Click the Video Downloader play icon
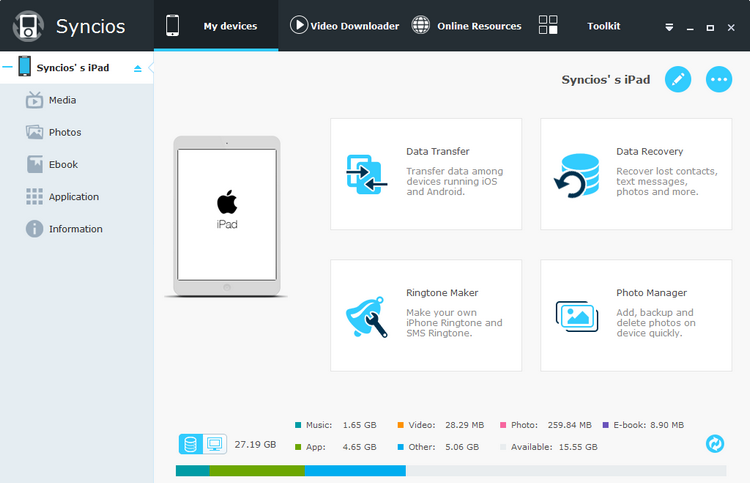This screenshot has height=483, width=750. pos(299,25)
